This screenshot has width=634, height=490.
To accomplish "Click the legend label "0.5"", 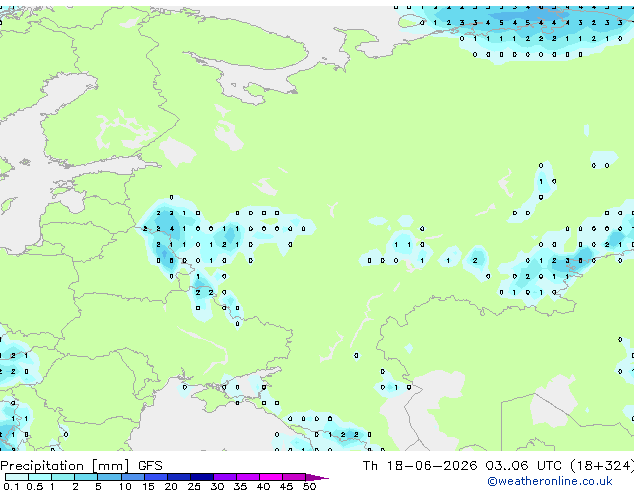I will click(35, 486).
